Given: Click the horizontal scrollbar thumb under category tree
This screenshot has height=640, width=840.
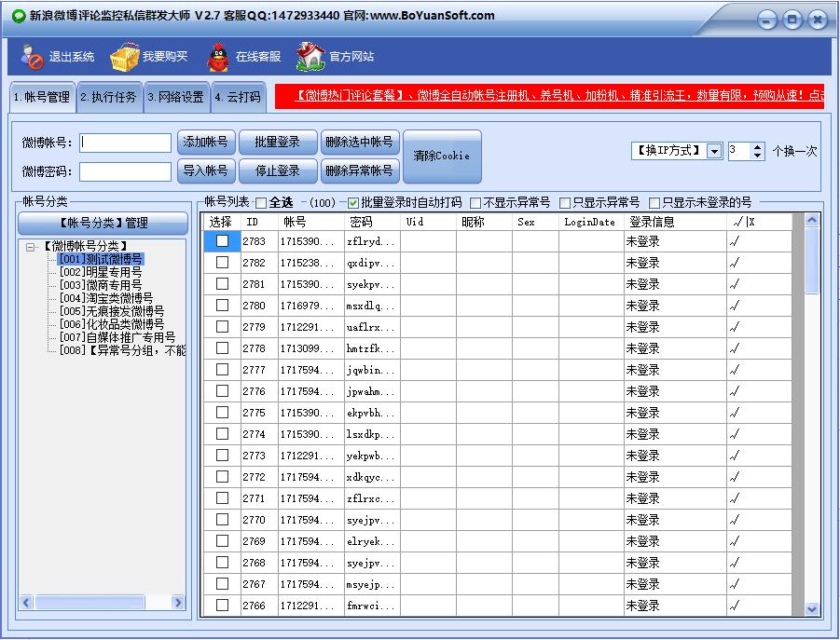Looking at the screenshot, I should tap(90, 603).
